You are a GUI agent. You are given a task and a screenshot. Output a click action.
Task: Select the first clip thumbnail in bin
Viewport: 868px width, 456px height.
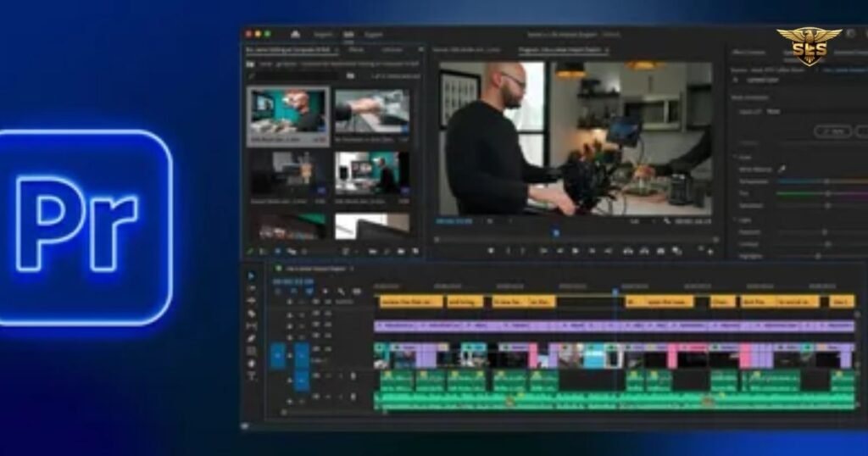(288, 115)
